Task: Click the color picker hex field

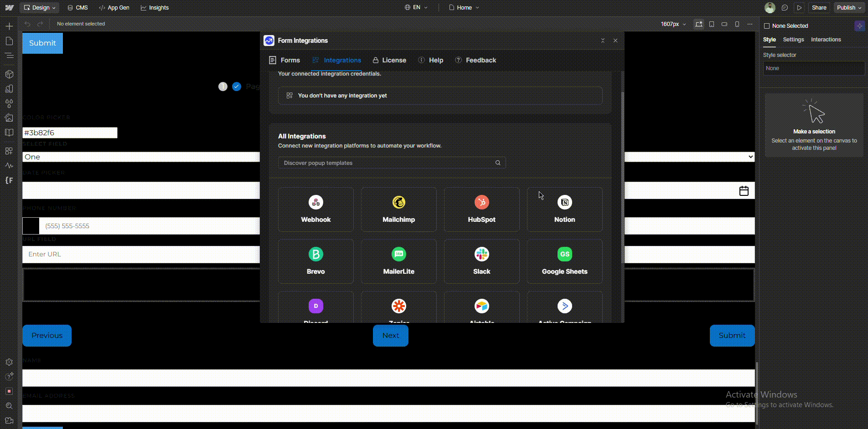Action: [x=70, y=133]
